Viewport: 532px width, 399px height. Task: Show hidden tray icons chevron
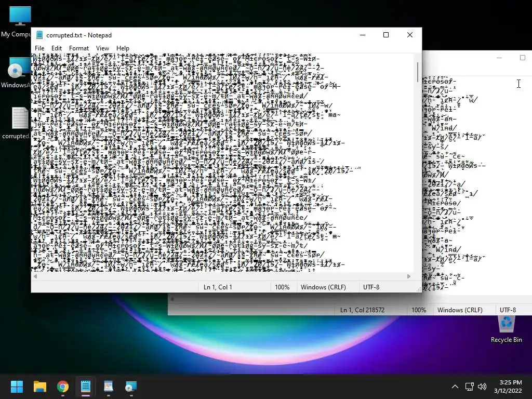pos(455,387)
